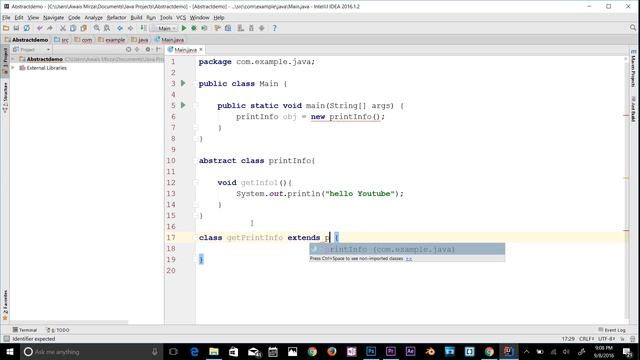Click the navigate Back arrow icon
Viewport: 640px width, 360px height.
[x=120, y=28]
